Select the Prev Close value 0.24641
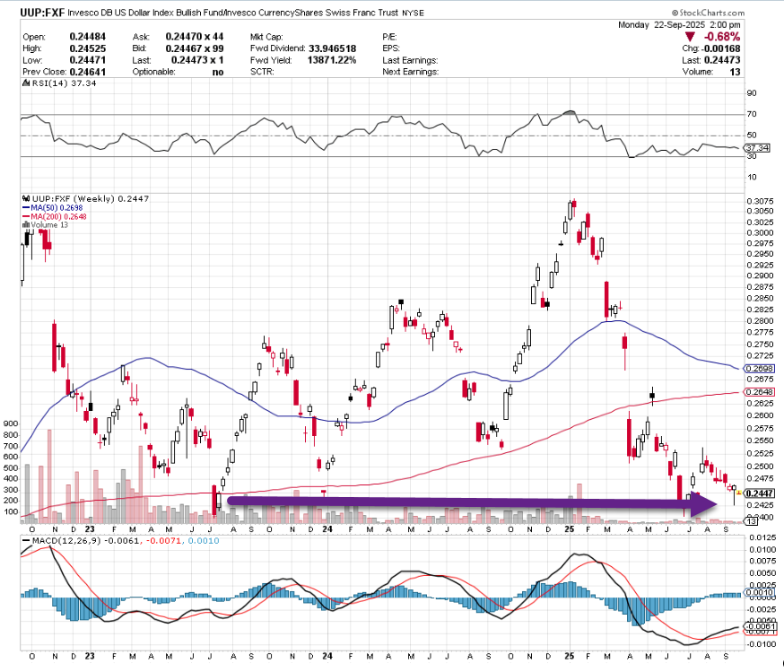The height and width of the screenshot is (672, 784). 88,72
